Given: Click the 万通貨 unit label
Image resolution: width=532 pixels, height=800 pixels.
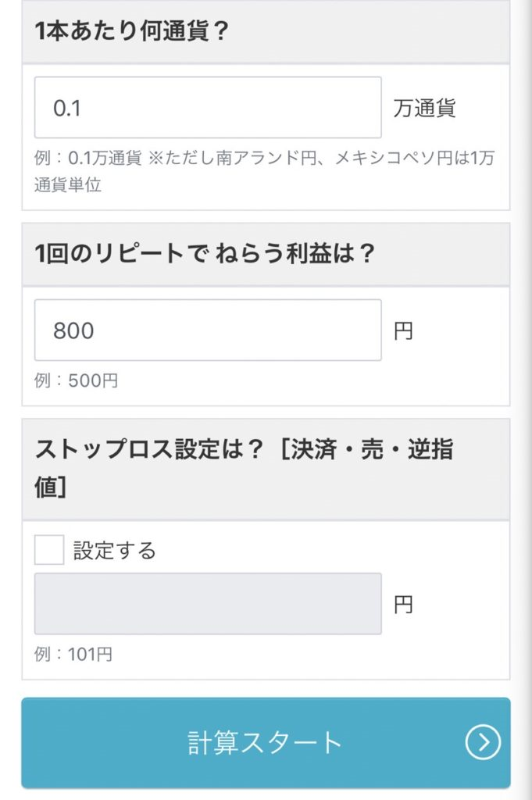Looking at the screenshot, I should click(x=424, y=109).
